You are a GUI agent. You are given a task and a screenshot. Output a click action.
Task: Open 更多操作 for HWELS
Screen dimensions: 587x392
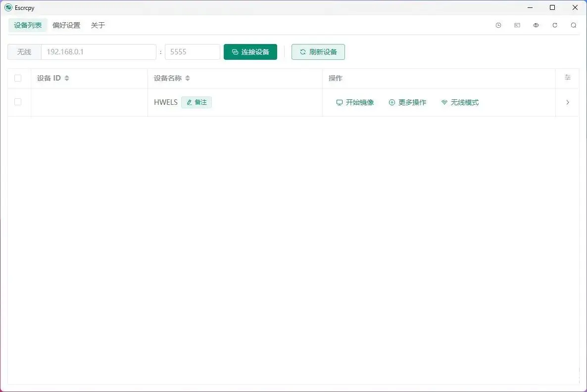click(x=407, y=102)
